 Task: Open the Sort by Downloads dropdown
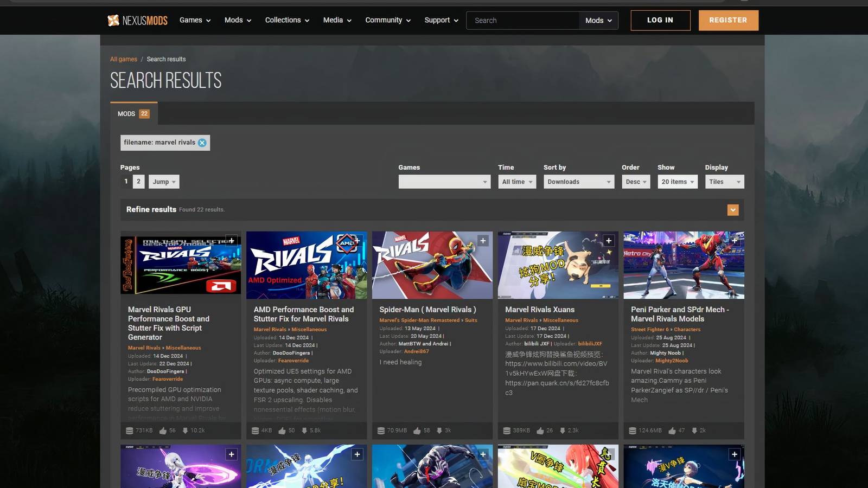tap(578, 182)
